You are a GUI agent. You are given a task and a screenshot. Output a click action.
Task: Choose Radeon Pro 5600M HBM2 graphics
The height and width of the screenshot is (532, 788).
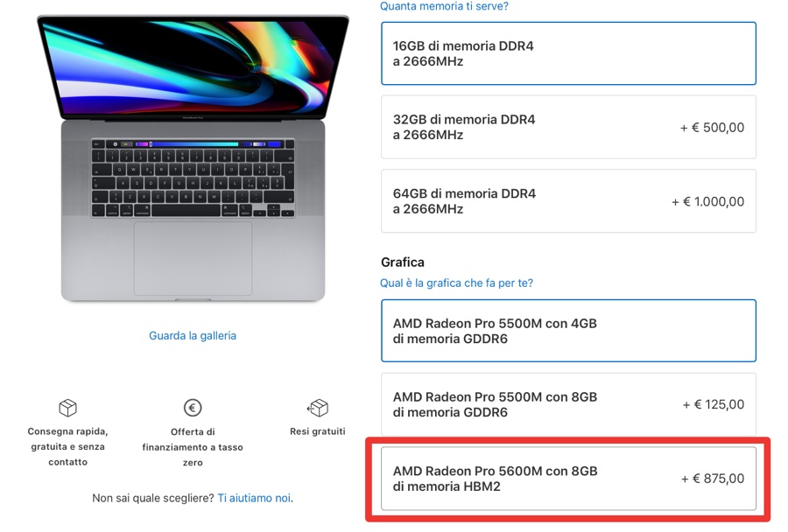(568, 479)
